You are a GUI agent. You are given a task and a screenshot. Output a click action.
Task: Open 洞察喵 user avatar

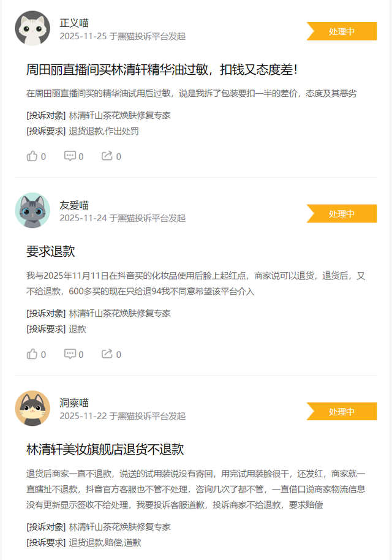pos(32,408)
